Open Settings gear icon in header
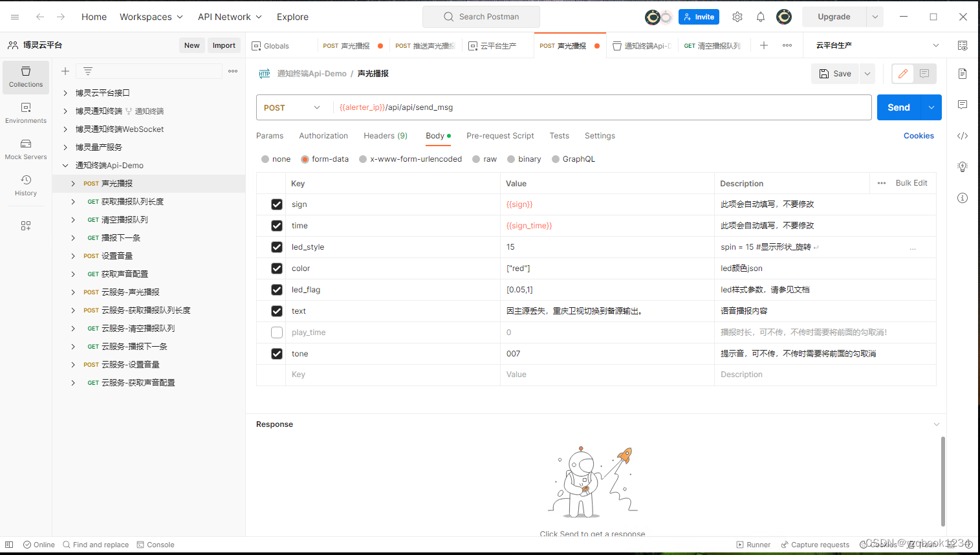 pos(737,17)
